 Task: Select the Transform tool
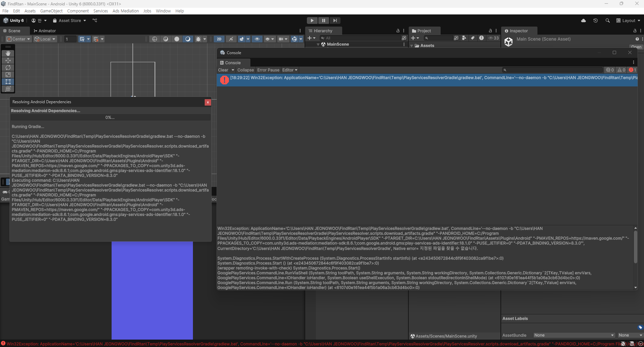coord(8,89)
